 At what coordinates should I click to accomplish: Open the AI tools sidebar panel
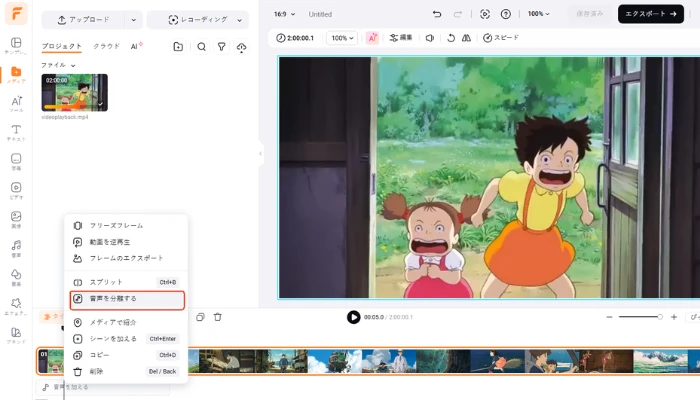point(16,104)
